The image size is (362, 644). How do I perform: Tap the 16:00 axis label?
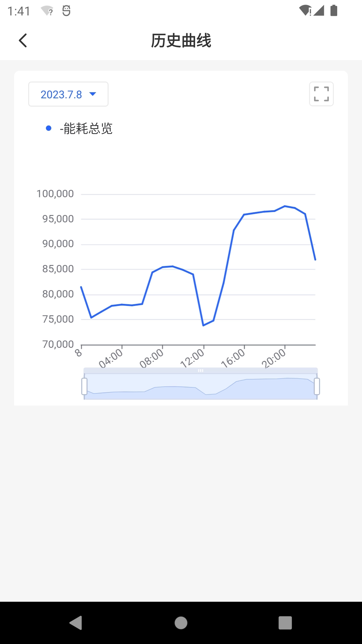coord(233,358)
